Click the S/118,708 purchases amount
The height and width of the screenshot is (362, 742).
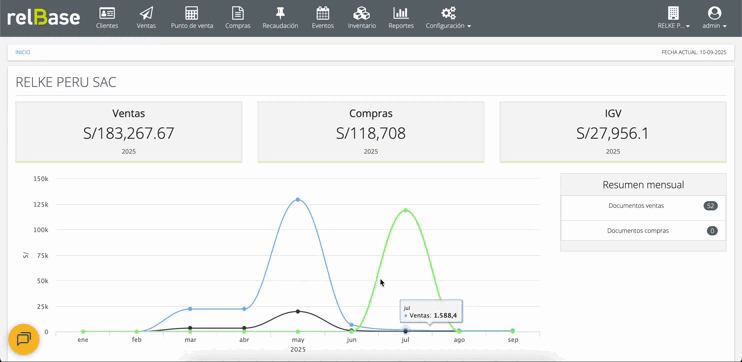pos(371,133)
